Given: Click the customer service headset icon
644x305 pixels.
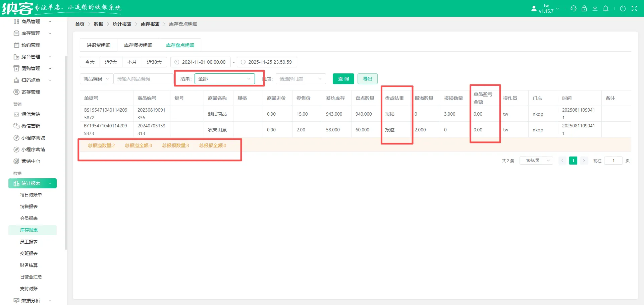Looking at the screenshot, I should coord(573,8).
